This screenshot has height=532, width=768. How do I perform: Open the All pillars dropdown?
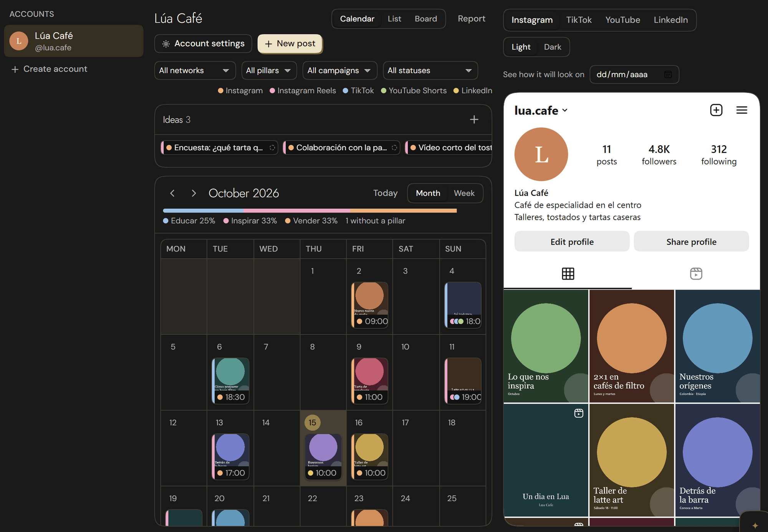tap(269, 71)
